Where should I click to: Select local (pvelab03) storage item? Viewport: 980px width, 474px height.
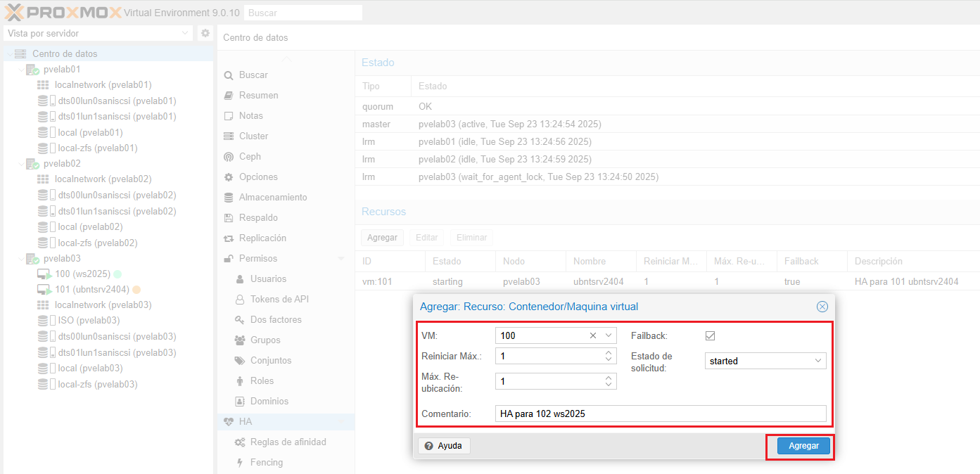(x=90, y=368)
